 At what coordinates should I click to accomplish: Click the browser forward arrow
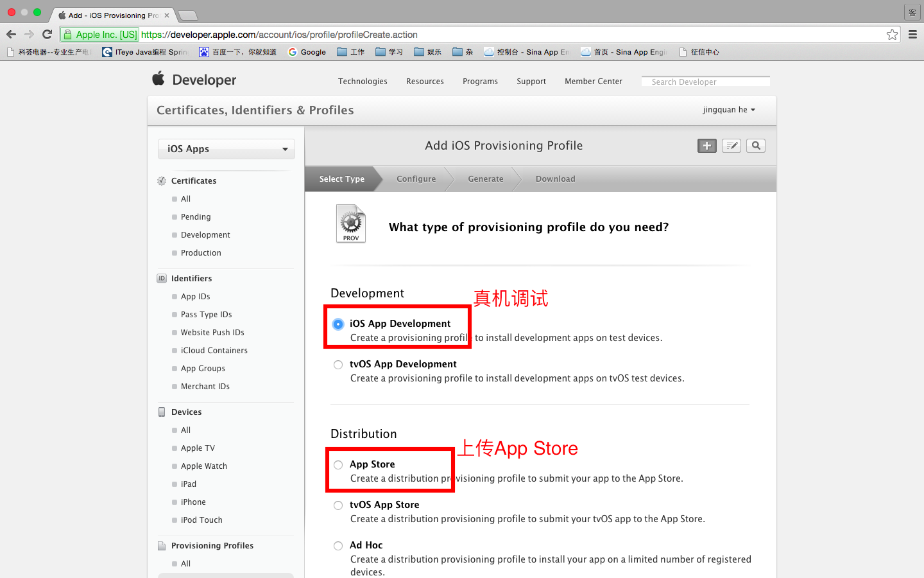click(29, 35)
